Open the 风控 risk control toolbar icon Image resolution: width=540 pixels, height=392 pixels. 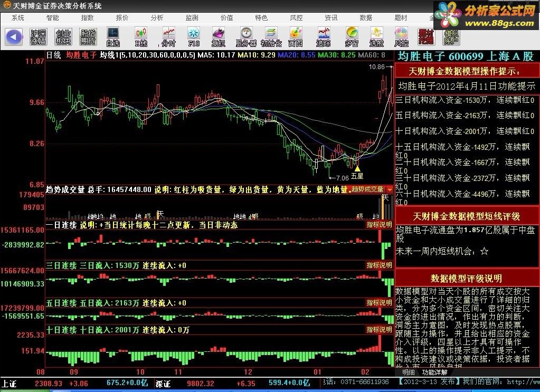[x=401, y=37]
